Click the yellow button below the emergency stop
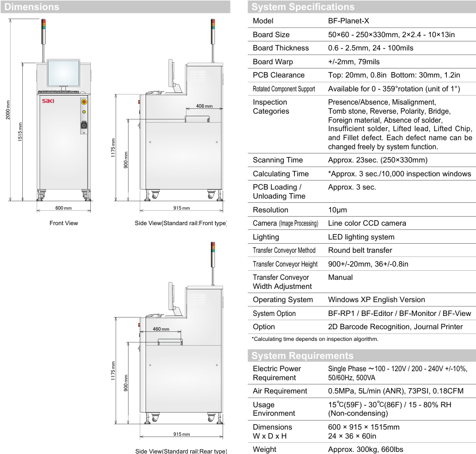Viewport: 476px width, 454px height. point(83,112)
